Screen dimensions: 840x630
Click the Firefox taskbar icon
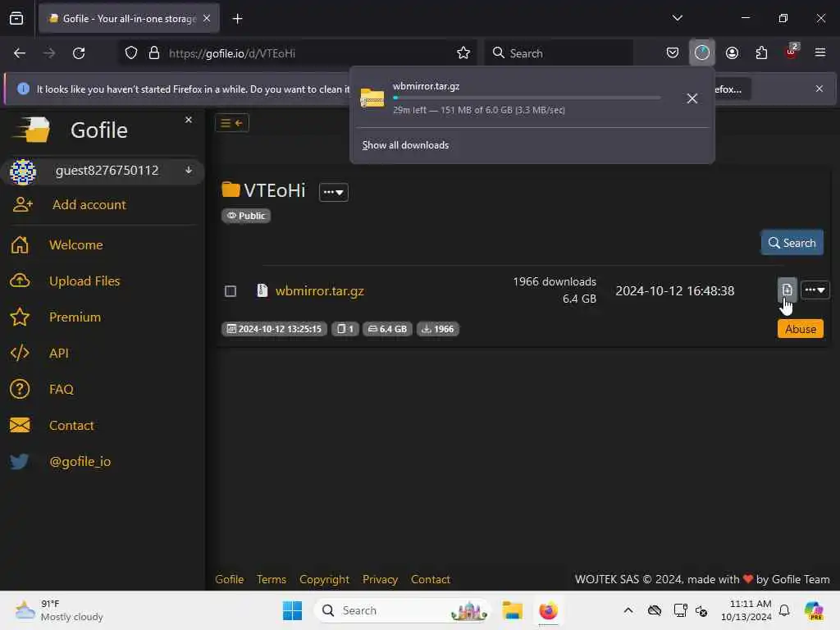pos(548,610)
